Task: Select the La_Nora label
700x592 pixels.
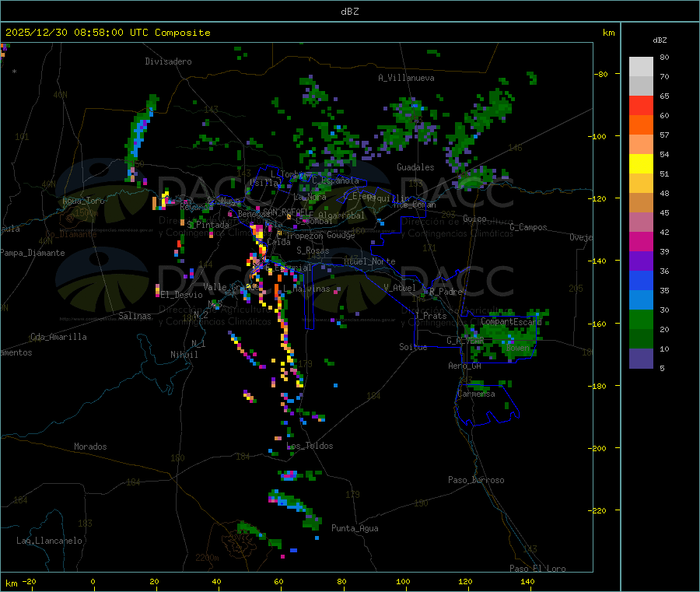Action: (310, 197)
